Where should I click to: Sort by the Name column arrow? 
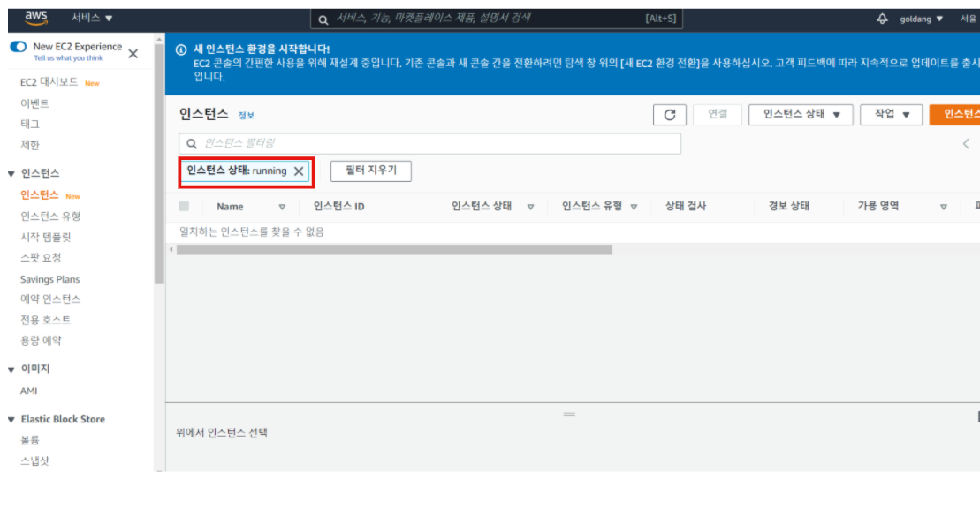point(282,207)
